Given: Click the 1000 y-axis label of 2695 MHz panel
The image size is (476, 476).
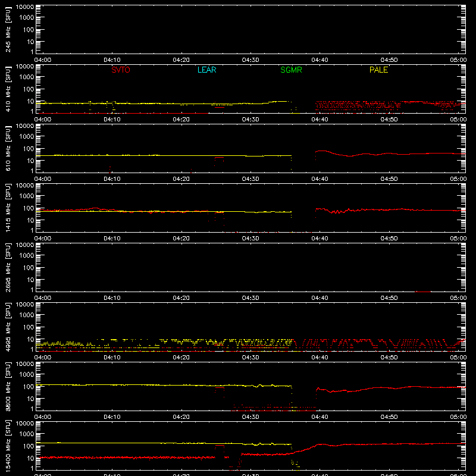Looking at the screenshot, I should 27,256.
